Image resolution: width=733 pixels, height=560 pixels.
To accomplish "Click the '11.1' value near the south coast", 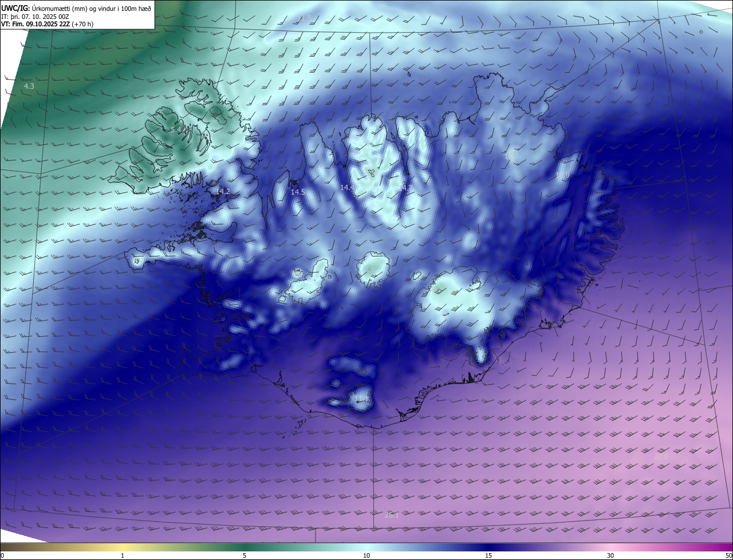I will [362, 399].
